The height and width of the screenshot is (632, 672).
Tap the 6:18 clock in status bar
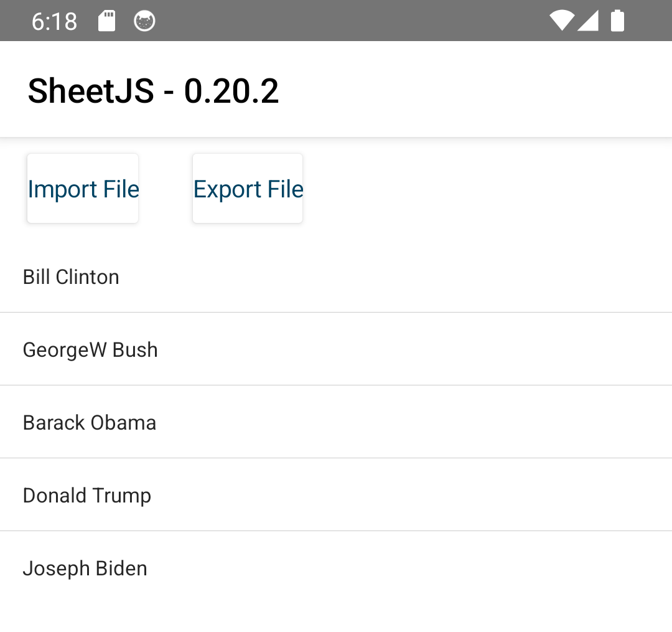pos(55,22)
